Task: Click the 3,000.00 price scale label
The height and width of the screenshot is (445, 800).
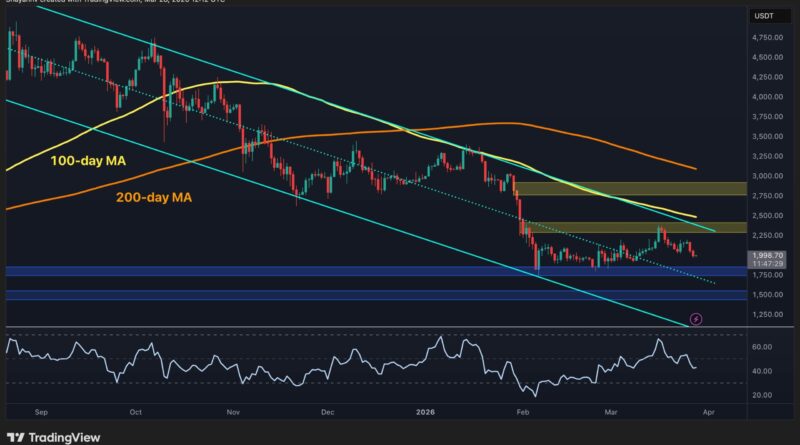Action: click(x=773, y=176)
